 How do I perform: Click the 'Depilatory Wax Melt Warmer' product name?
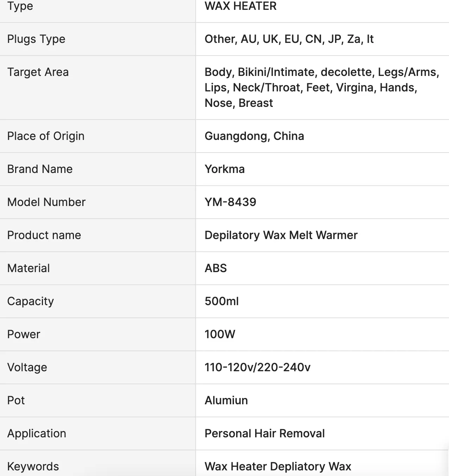coord(281,235)
